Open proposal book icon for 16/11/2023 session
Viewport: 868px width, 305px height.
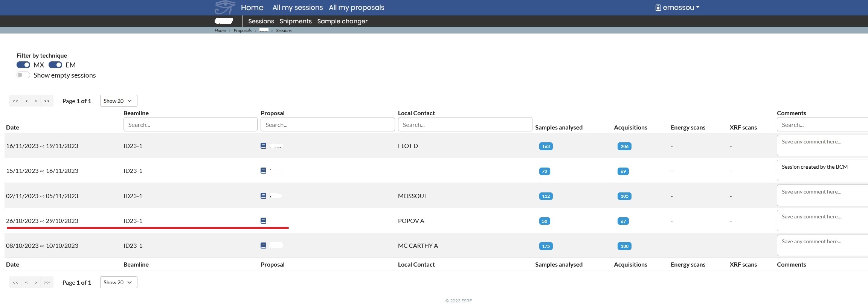point(263,146)
